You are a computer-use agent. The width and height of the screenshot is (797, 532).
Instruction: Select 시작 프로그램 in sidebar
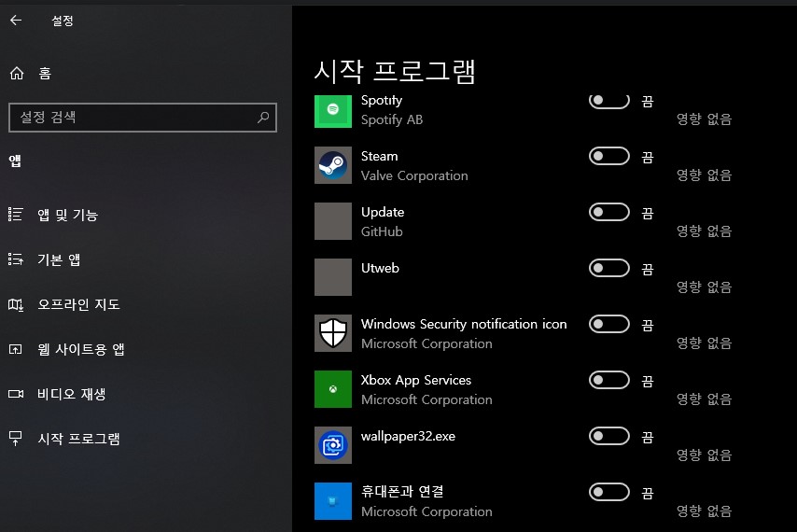coord(78,439)
